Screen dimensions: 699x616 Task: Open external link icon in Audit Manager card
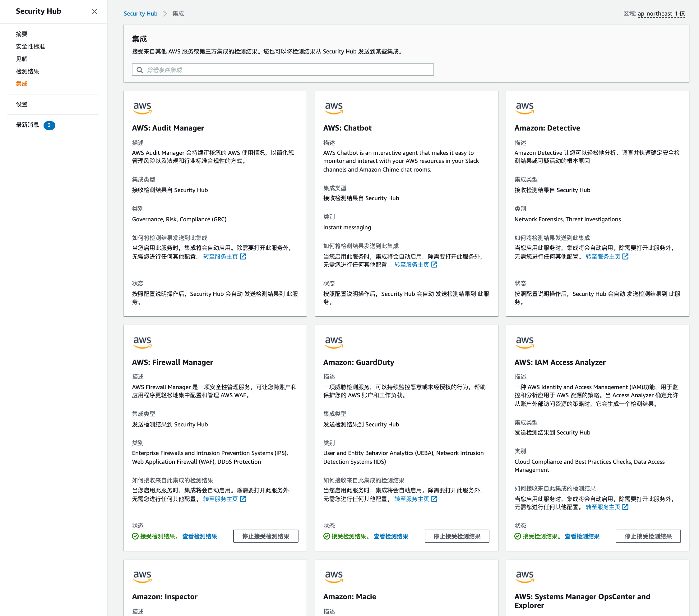click(243, 256)
